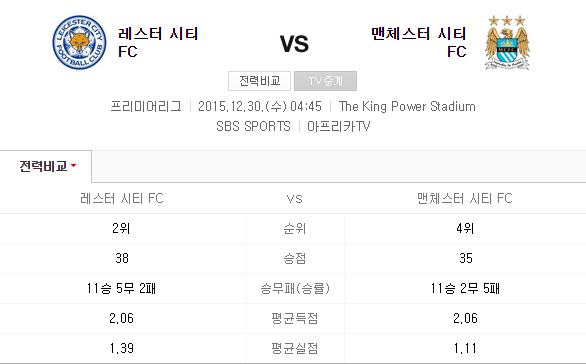Screen dimensions: 586x364
Task: Click the 승점 row label
Action: [x=294, y=258]
